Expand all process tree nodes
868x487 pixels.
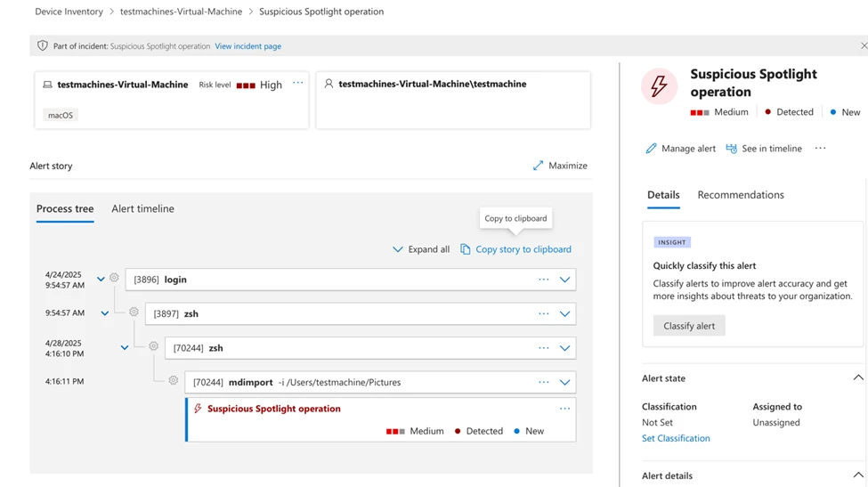coord(421,249)
